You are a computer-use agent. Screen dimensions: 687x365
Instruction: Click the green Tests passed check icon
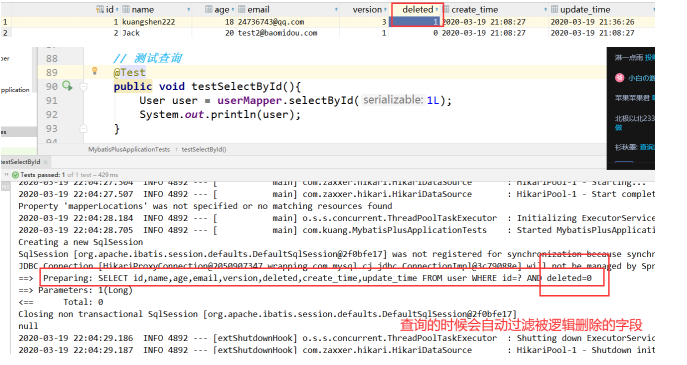15,175
